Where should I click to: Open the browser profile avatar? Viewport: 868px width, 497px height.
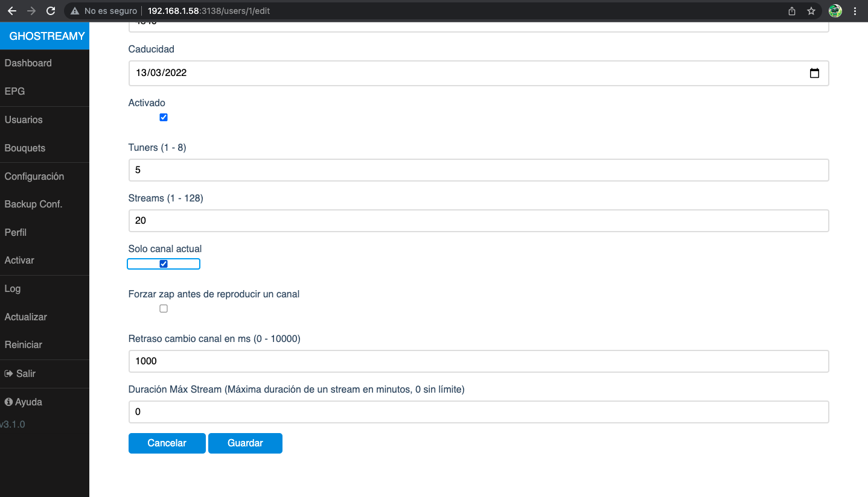coord(835,11)
